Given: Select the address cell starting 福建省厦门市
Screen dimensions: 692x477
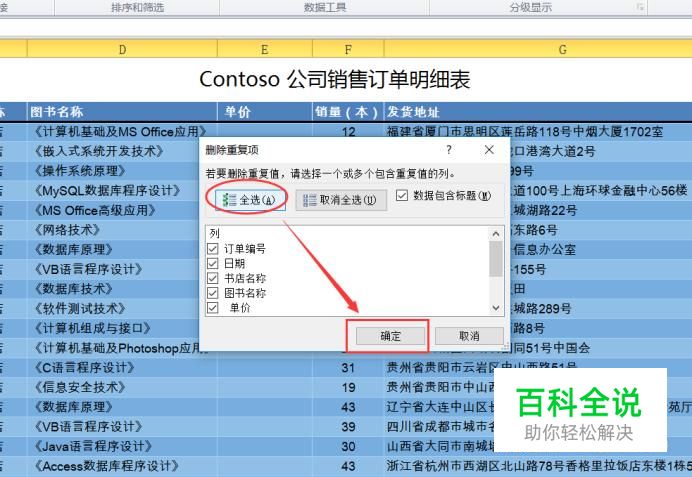Looking at the screenshot, I should pos(538,131).
